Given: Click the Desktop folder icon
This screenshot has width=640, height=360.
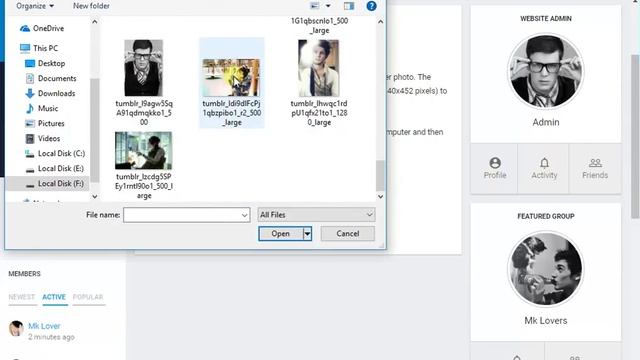Looking at the screenshot, I should click(30, 63).
